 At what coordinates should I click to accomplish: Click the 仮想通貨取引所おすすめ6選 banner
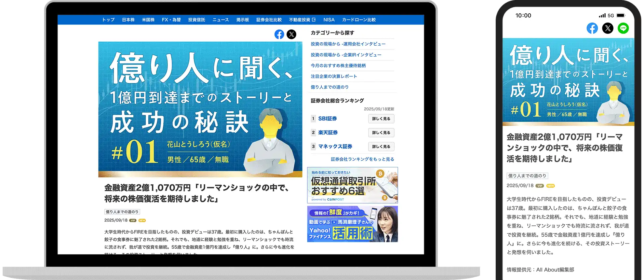(352, 185)
